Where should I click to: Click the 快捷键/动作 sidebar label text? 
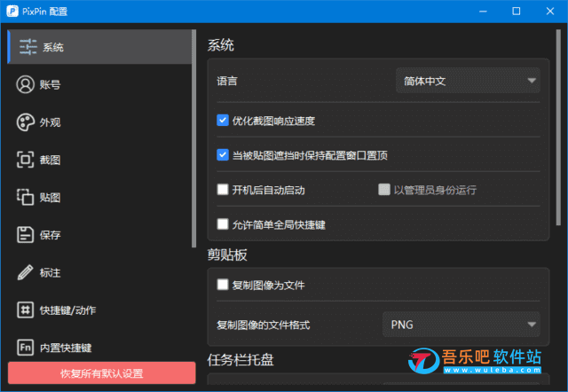(x=67, y=310)
